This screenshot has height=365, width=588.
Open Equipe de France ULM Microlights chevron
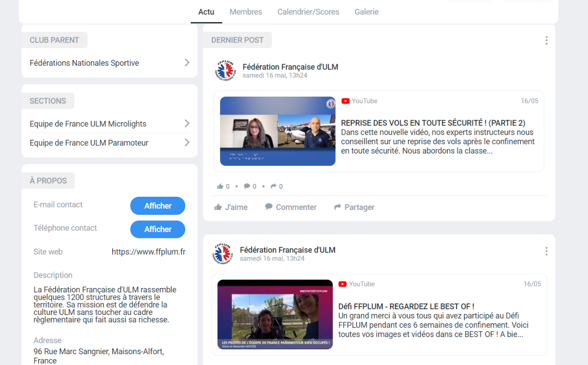[187, 124]
